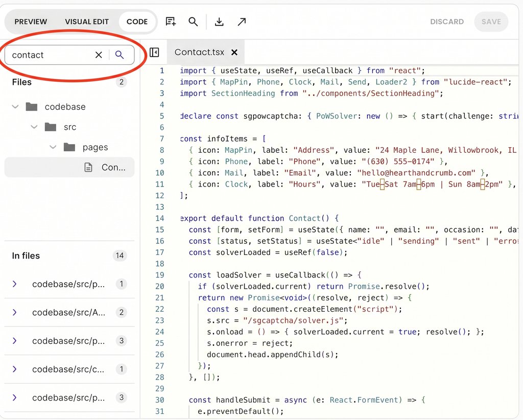523x420 pixels.
Task: Select the CODE tab
Action: [x=137, y=21]
